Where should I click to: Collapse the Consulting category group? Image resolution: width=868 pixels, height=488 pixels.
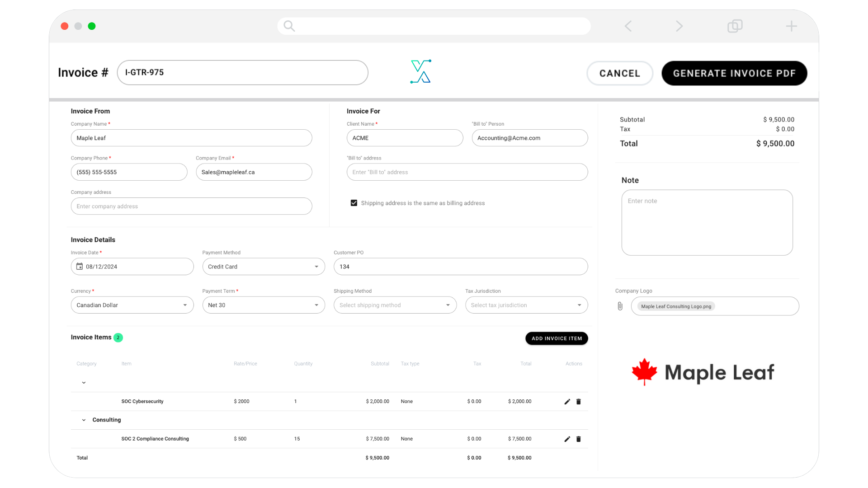tap(84, 420)
